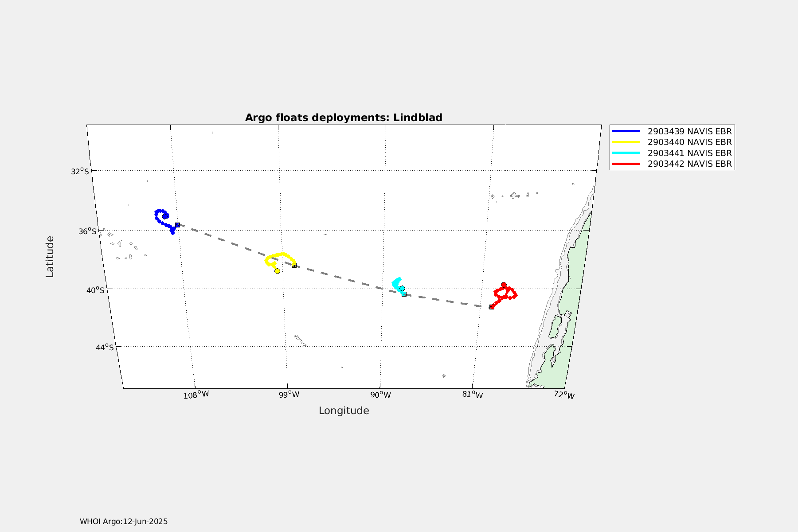The image size is (798, 532).
Task: Click the cyan circle latest-position marker
Action: tap(402, 288)
